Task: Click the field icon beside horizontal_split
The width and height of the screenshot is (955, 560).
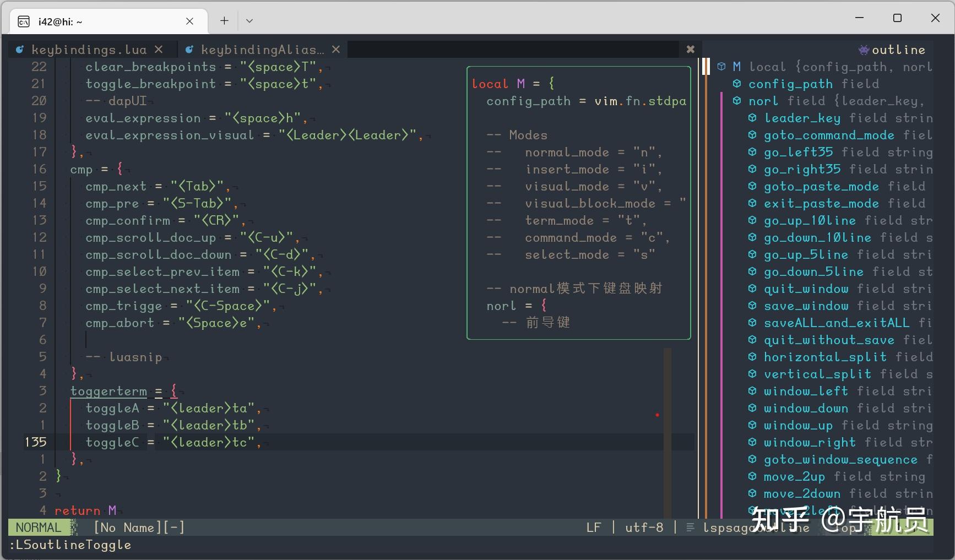Action: coord(752,357)
